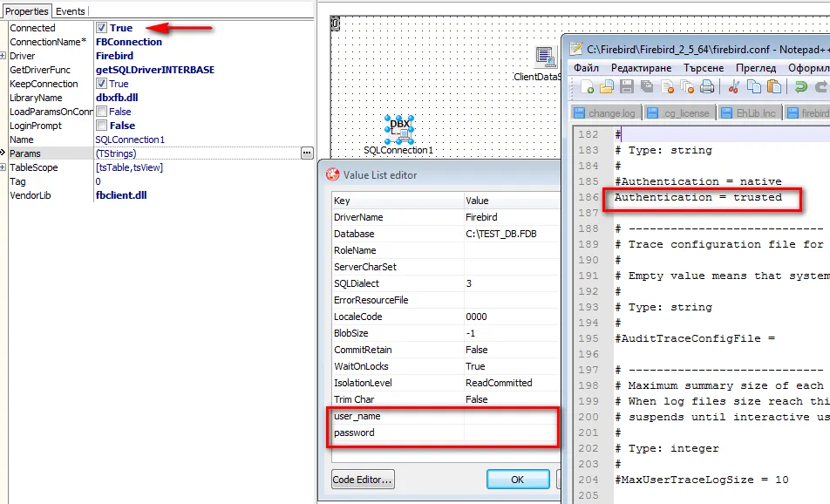Screen dimensions: 830x504
Task: Click the password value cell
Action: click(x=511, y=432)
